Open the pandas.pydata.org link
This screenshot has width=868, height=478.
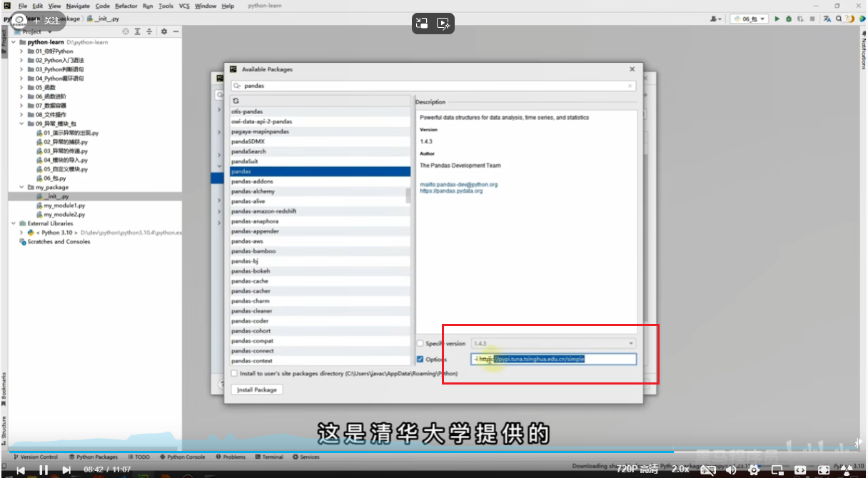pyautogui.click(x=451, y=191)
